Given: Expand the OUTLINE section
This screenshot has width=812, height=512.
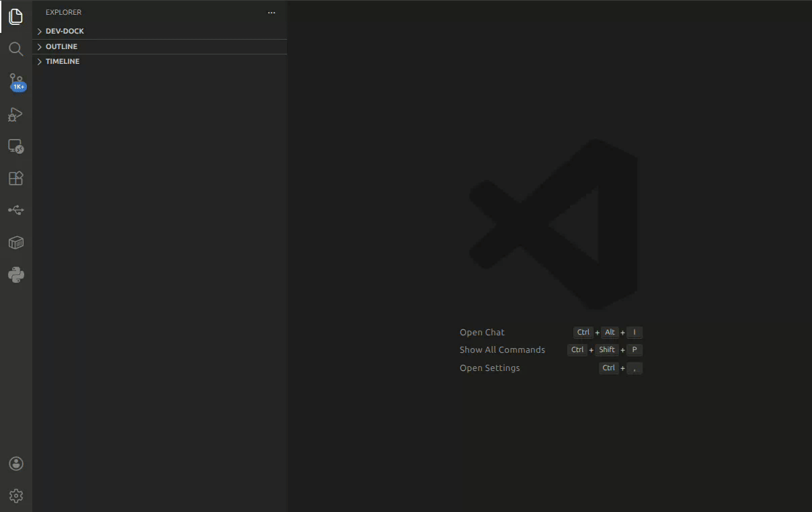Looking at the screenshot, I should coord(160,46).
